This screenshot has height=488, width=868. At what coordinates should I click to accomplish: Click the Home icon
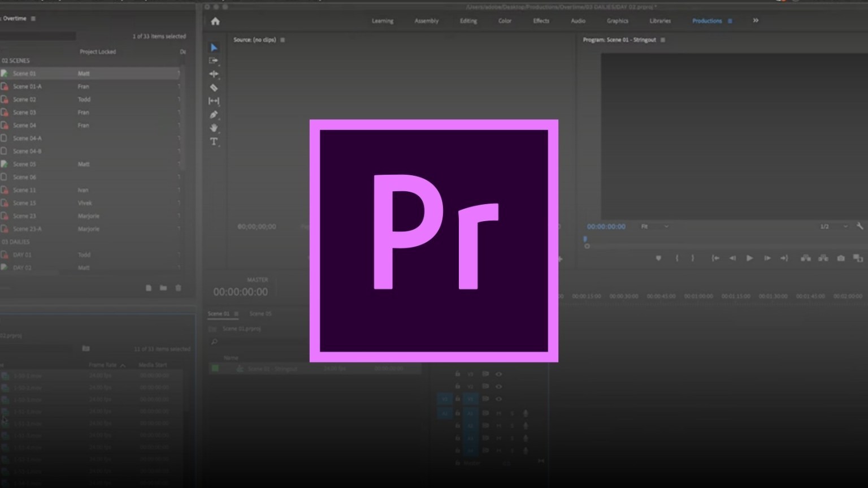click(215, 21)
